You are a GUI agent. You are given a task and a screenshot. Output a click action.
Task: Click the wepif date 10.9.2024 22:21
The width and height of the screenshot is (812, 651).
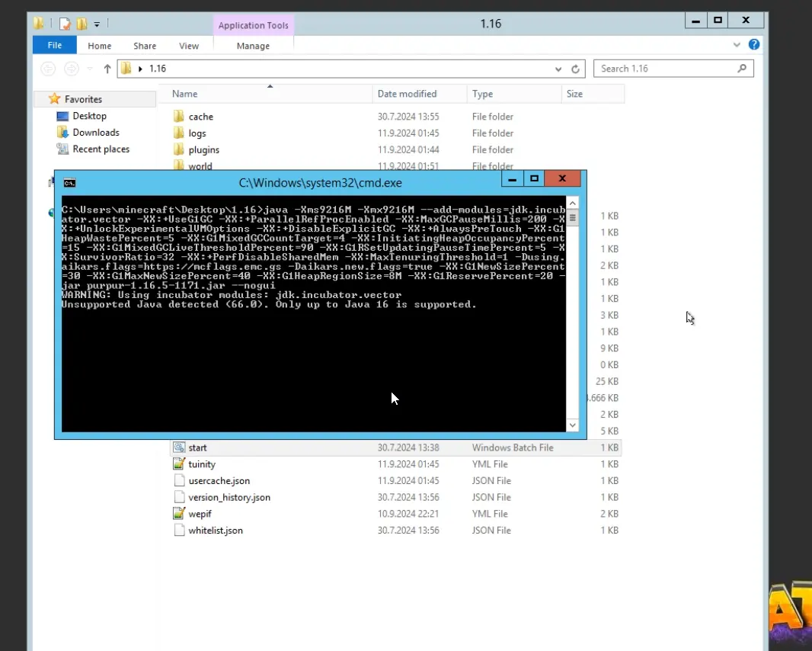click(x=408, y=514)
